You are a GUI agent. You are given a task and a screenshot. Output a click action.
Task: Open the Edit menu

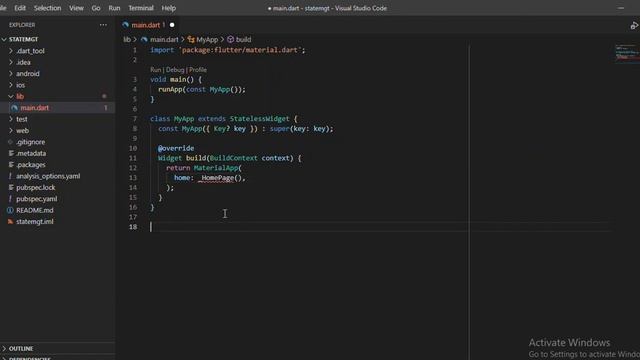coord(20,8)
